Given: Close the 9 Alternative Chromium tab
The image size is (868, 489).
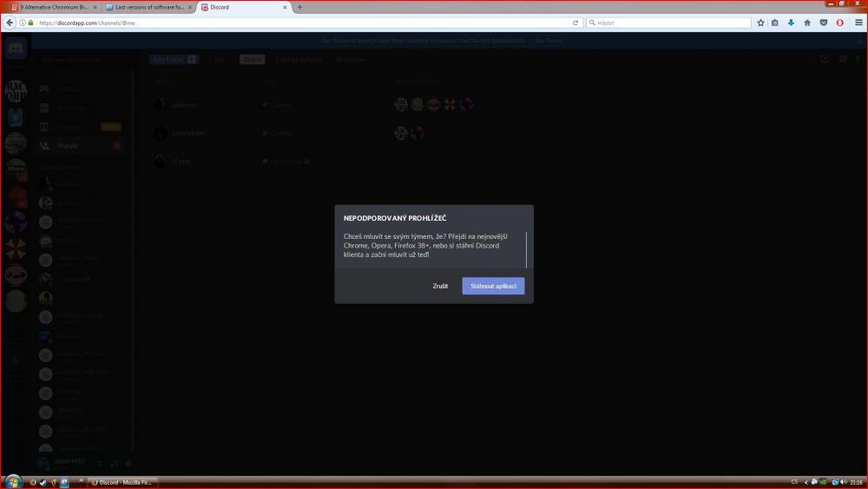Looking at the screenshot, I should click(95, 7).
